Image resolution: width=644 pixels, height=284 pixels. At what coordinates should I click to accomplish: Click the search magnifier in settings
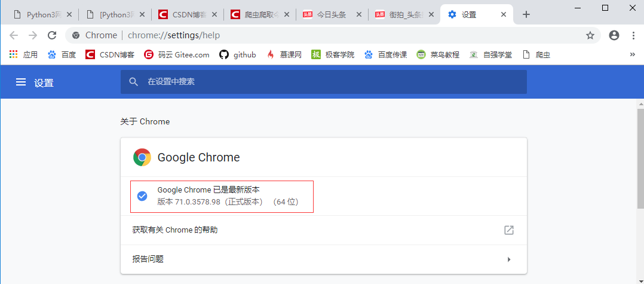tap(133, 82)
